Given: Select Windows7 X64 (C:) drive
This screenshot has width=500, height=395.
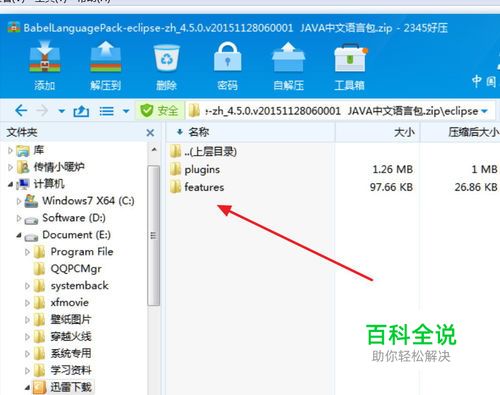Looking at the screenshot, I should point(88,201).
